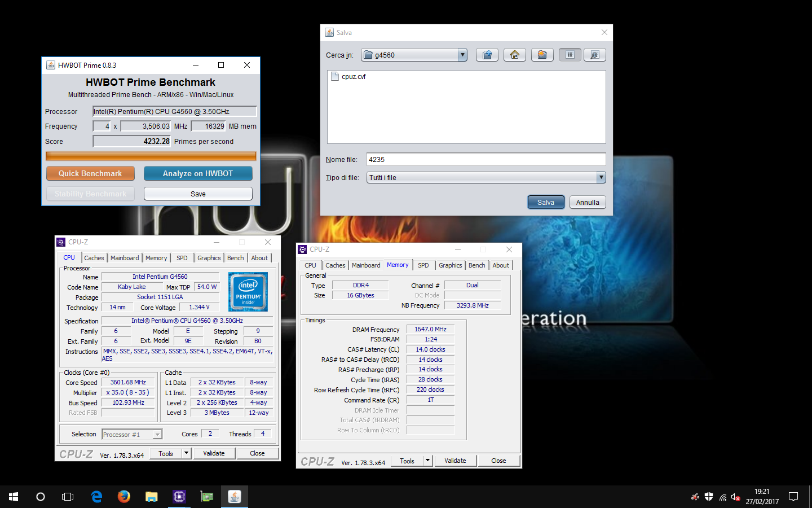Click the Annulla button
812x508 pixels.
[588, 202]
